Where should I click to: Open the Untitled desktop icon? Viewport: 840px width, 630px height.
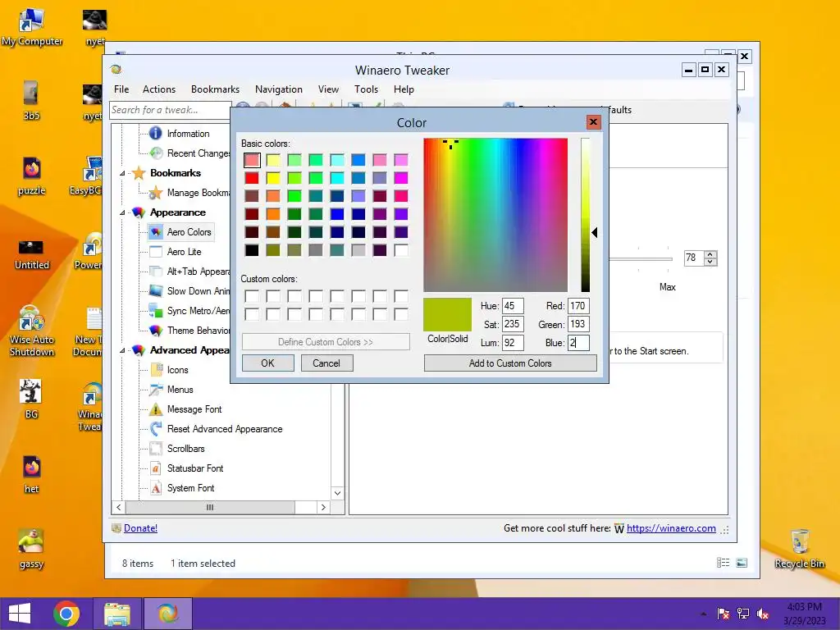31,254
